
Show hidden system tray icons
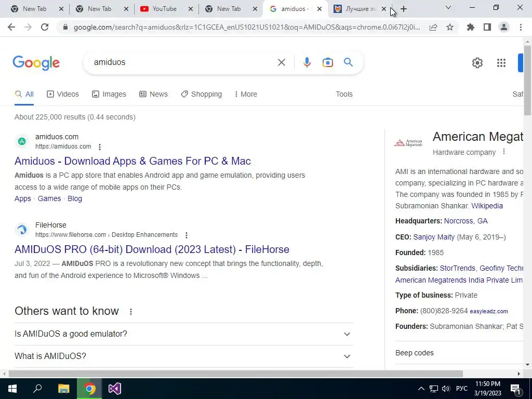point(421,389)
